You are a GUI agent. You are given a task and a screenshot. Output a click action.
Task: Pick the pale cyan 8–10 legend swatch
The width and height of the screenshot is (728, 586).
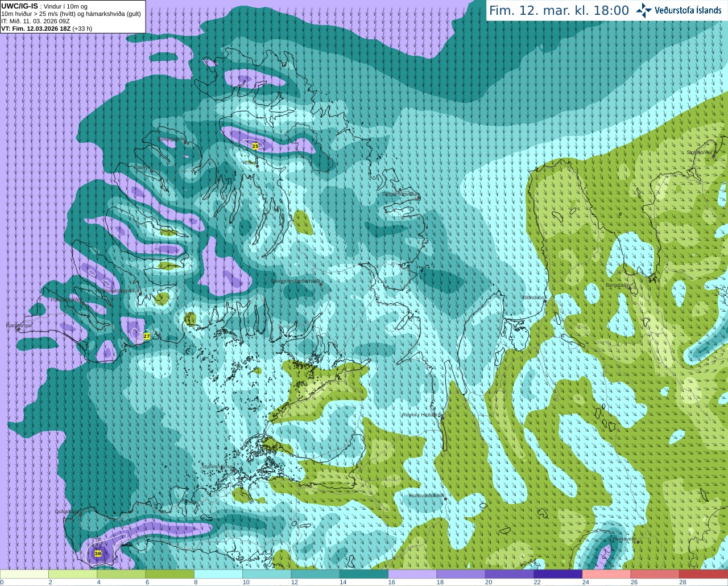[218, 574]
